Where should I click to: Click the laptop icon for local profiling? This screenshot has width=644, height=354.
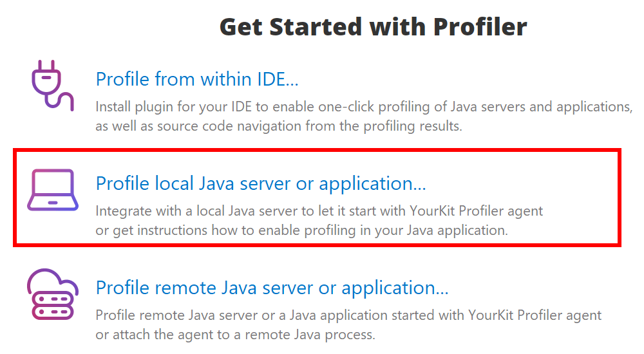click(53, 190)
